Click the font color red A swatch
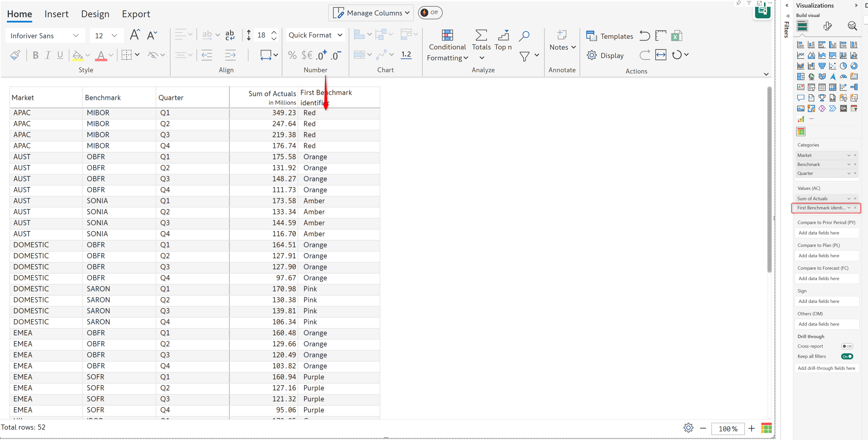 pos(101,55)
